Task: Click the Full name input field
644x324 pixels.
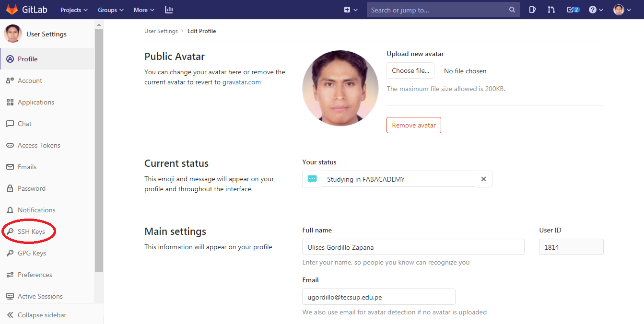Action: [x=413, y=247]
